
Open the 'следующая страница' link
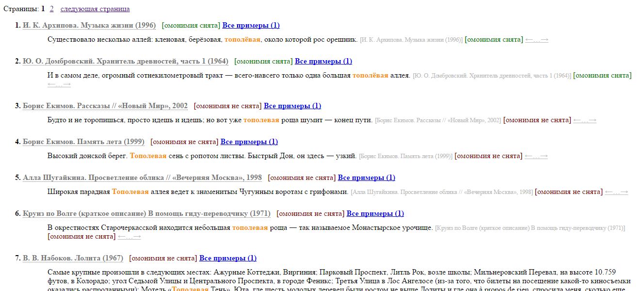pyautogui.click(x=95, y=9)
